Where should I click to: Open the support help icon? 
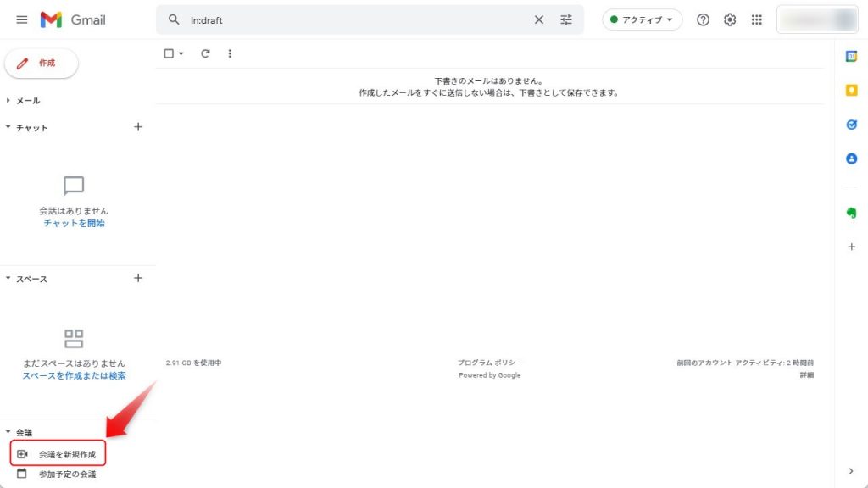tap(703, 20)
